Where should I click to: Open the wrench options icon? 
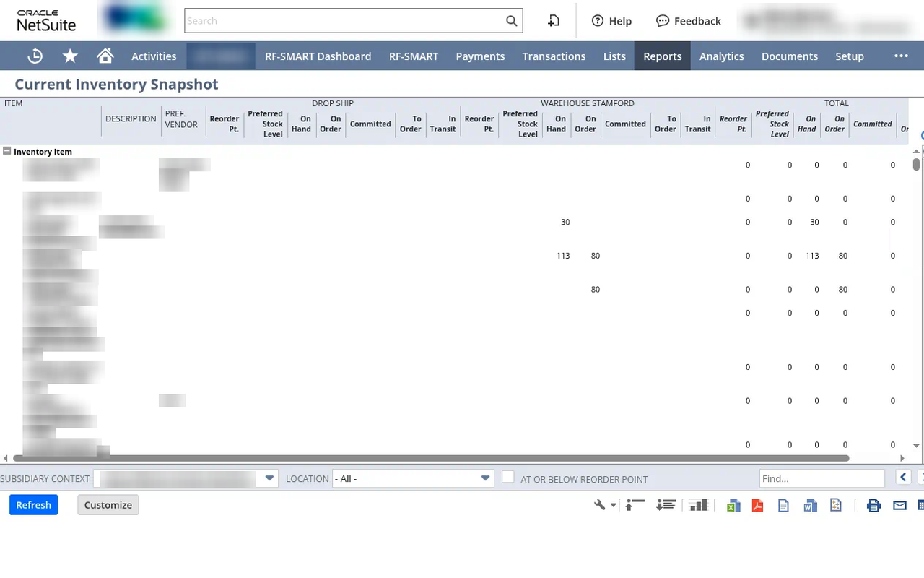tap(599, 505)
